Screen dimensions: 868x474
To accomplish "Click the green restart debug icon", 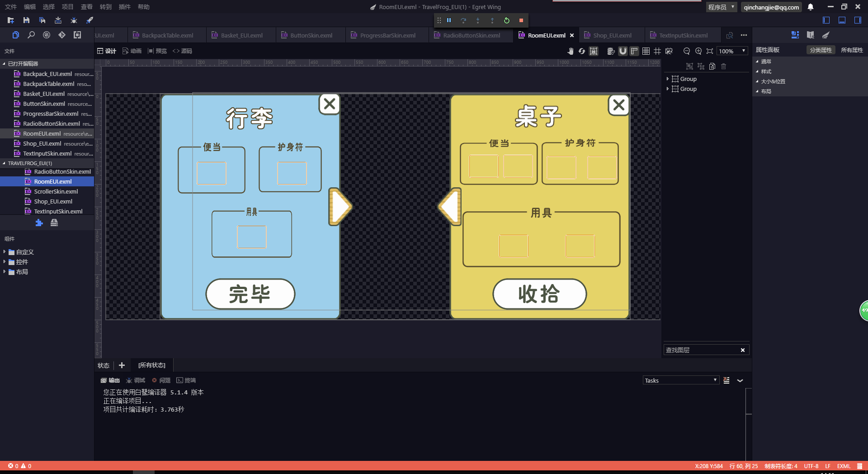I will point(507,20).
